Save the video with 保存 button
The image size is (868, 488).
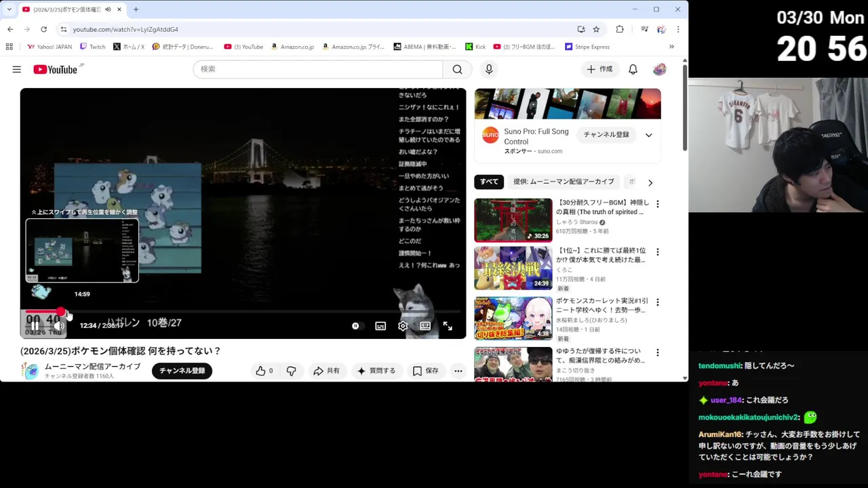pos(426,371)
